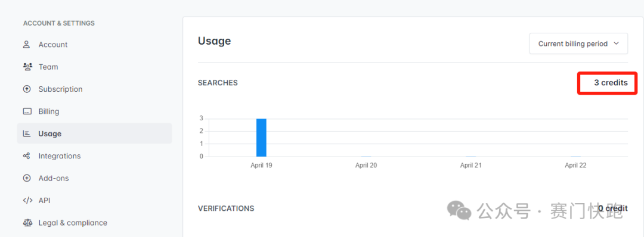The height and width of the screenshot is (237, 644).
Task: Click the April 19 axis label
Action: (x=261, y=166)
